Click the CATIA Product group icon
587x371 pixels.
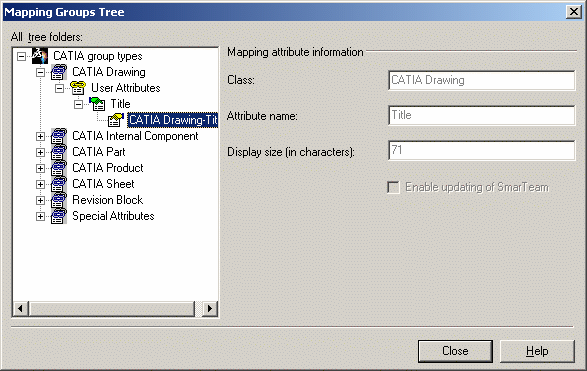59,168
